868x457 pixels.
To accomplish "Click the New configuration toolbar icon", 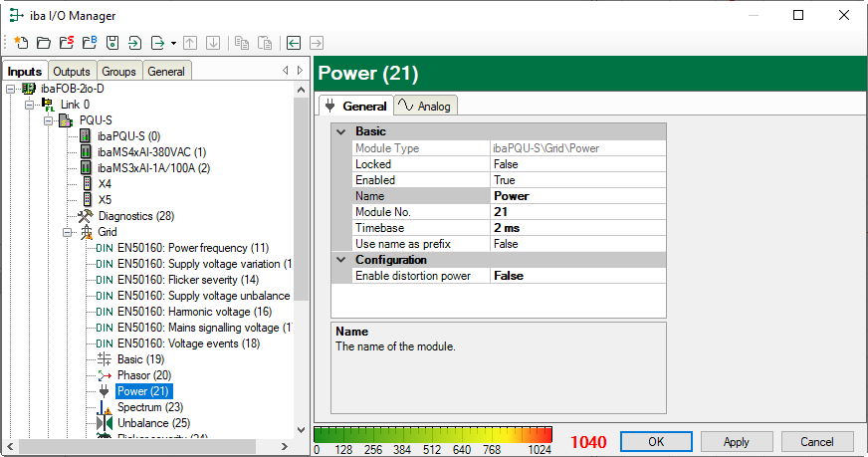I will pyautogui.click(x=20, y=43).
